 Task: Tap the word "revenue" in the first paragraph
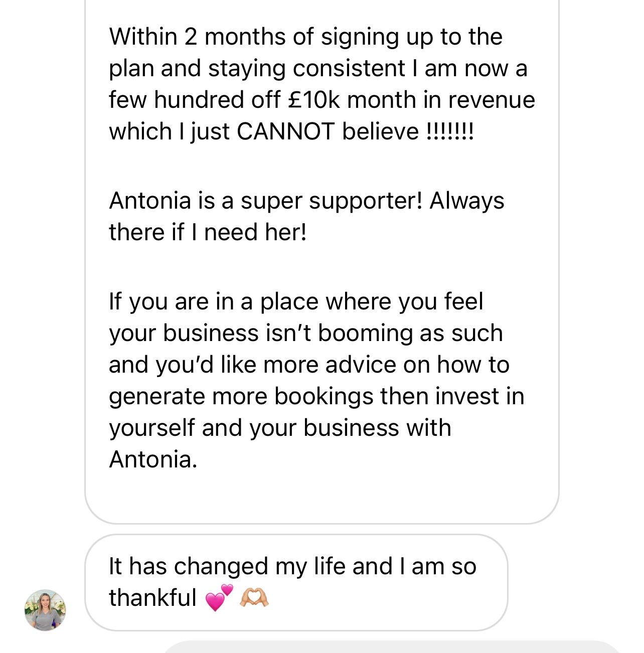[x=491, y=99]
